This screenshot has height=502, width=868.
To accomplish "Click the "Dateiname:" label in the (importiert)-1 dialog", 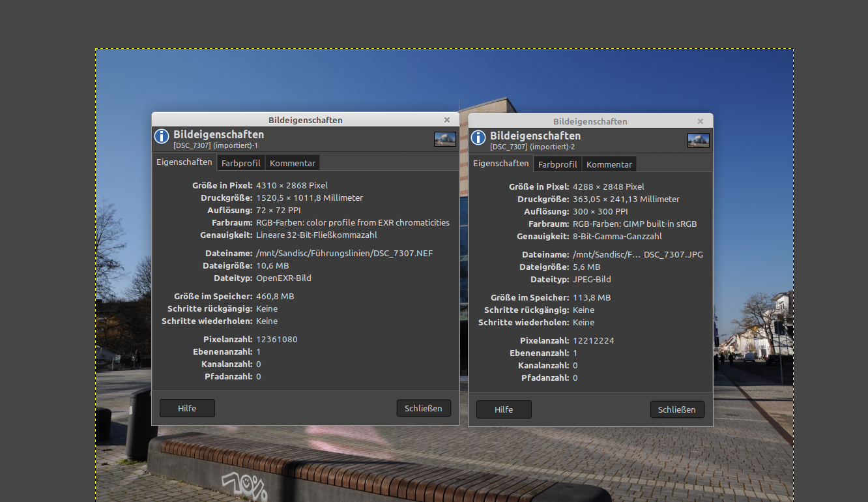I will (227, 253).
